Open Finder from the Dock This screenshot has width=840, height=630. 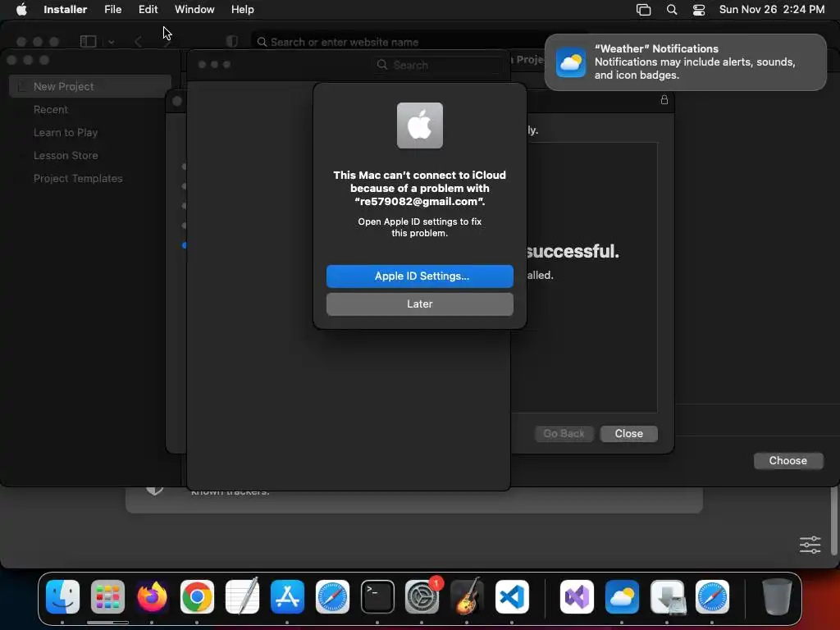coord(62,596)
